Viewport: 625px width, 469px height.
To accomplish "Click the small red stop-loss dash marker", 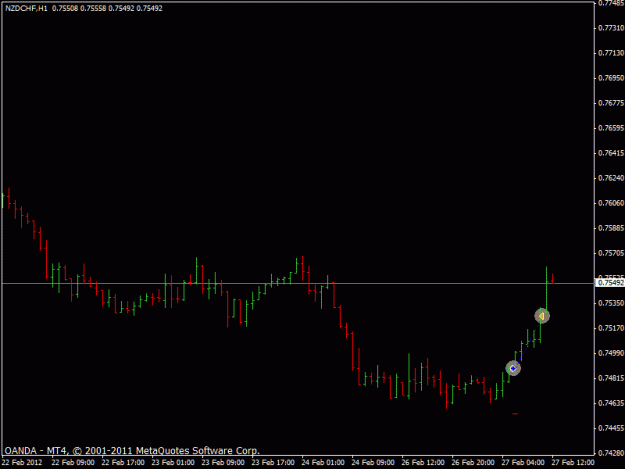I will coord(515,414).
